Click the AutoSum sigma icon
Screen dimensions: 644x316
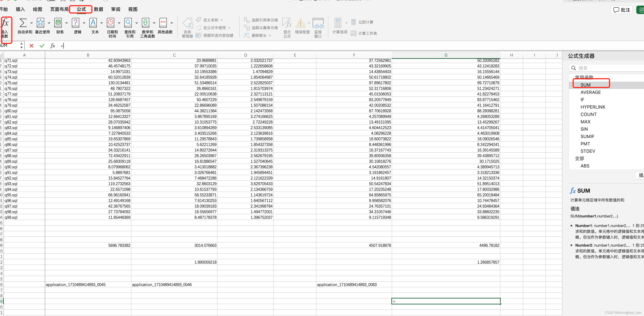point(23,23)
